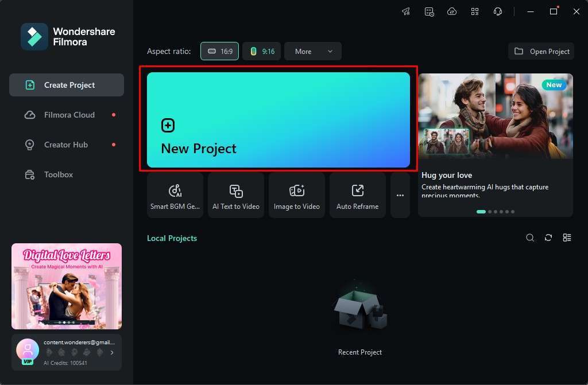The image size is (588, 385).
Task: Select the first active carousel indicator
Action: (481, 212)
